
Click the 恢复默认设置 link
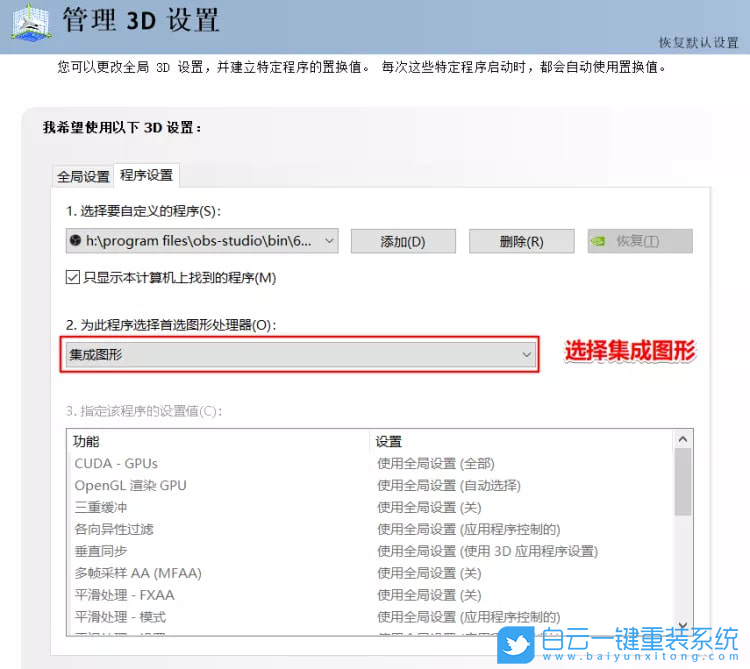click(x=699, y=43)
